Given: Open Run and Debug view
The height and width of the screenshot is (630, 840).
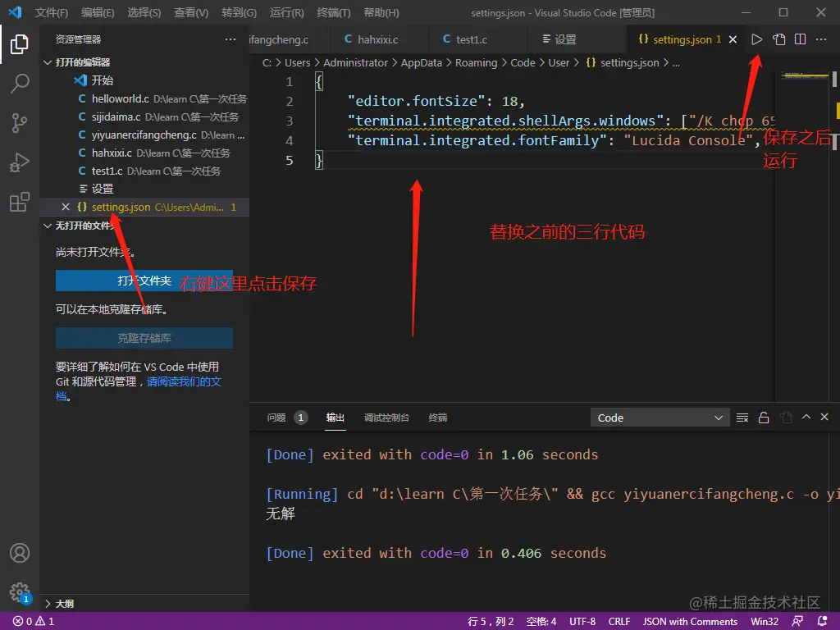Looking at the screenshot, I should 20,162.
